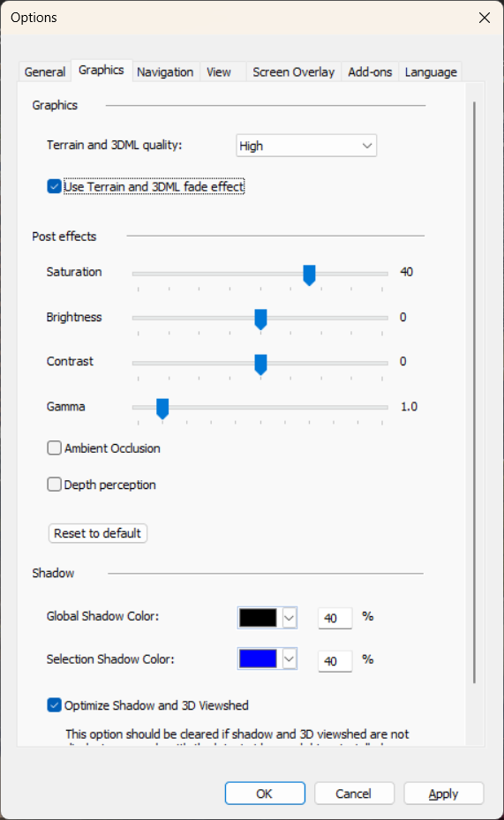Open Global Shadow Color dropdown arrow
The width and height of the screenshot is (504, 820).
pos(290,618)
